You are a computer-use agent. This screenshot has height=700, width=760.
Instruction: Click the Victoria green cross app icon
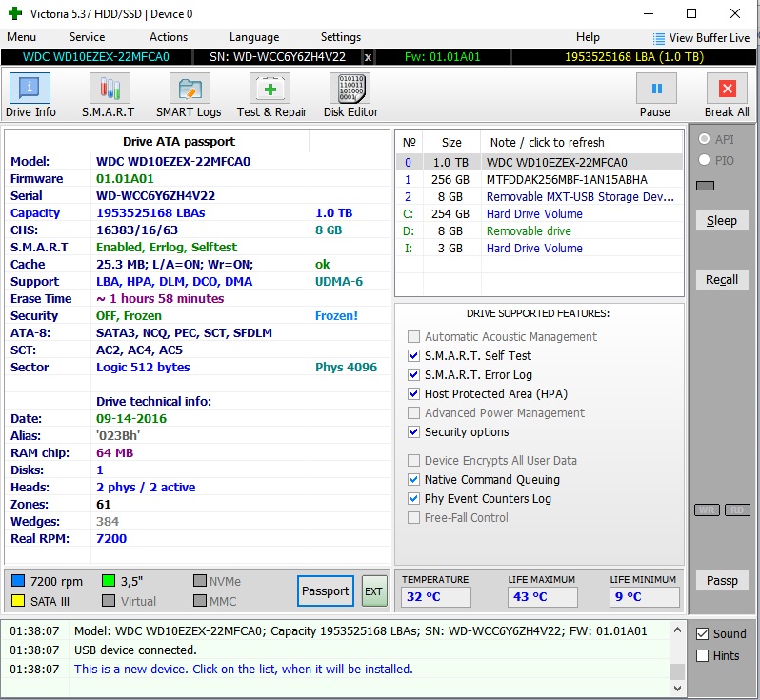click(15, 13)
